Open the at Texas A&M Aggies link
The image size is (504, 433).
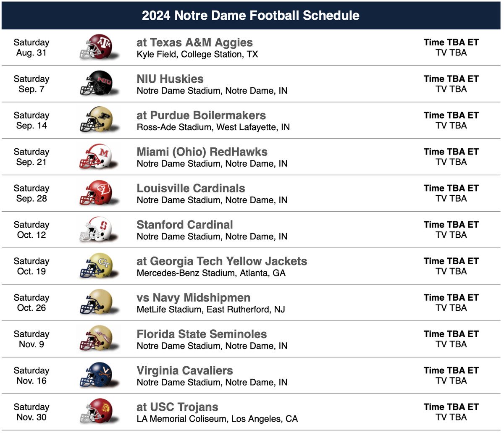click(195, 43)
